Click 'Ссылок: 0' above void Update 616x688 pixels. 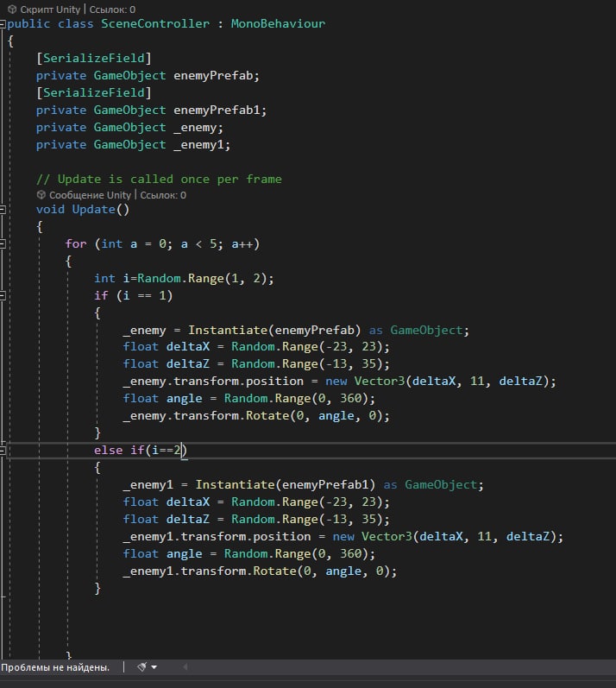point(163,195)
